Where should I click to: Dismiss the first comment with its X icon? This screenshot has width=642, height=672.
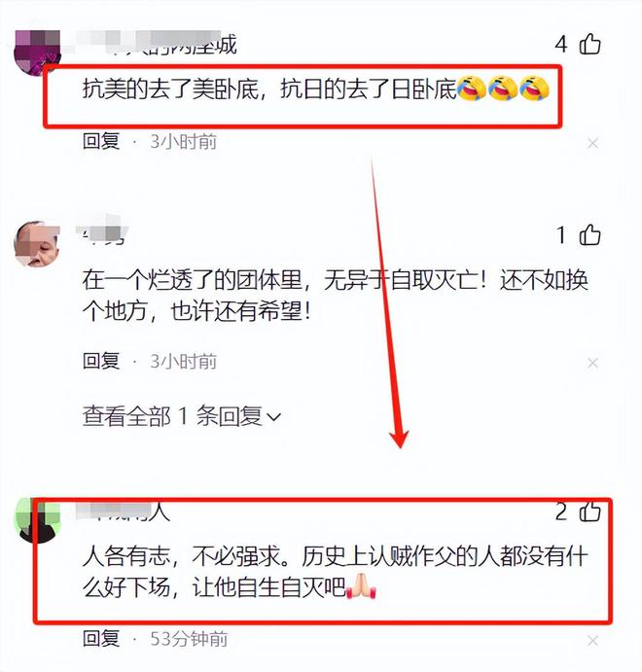click(592, 143)
